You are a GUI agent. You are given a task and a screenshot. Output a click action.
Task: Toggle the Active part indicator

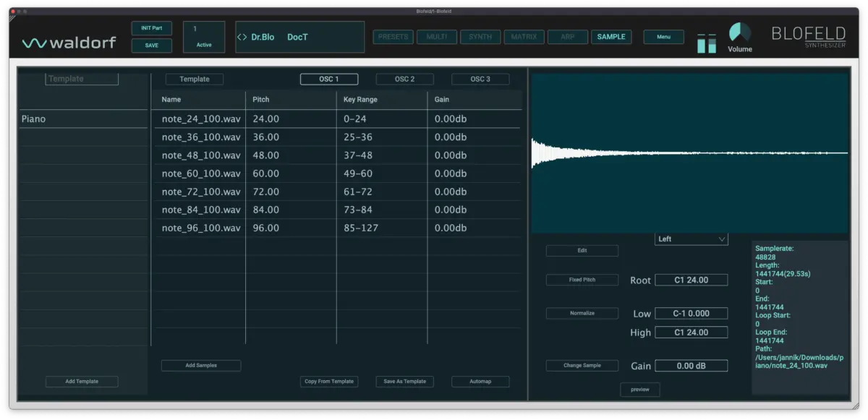(203, 36)
